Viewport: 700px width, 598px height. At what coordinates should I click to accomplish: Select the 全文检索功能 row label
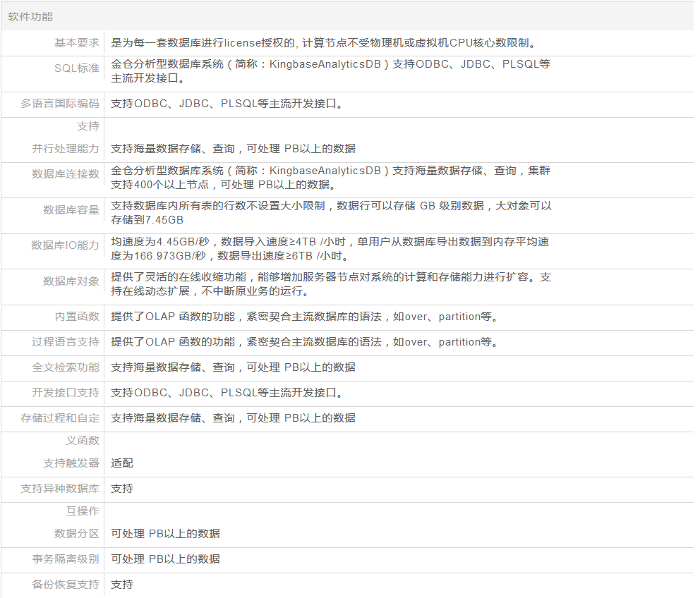pyautogui.click(x=66, y=367)
